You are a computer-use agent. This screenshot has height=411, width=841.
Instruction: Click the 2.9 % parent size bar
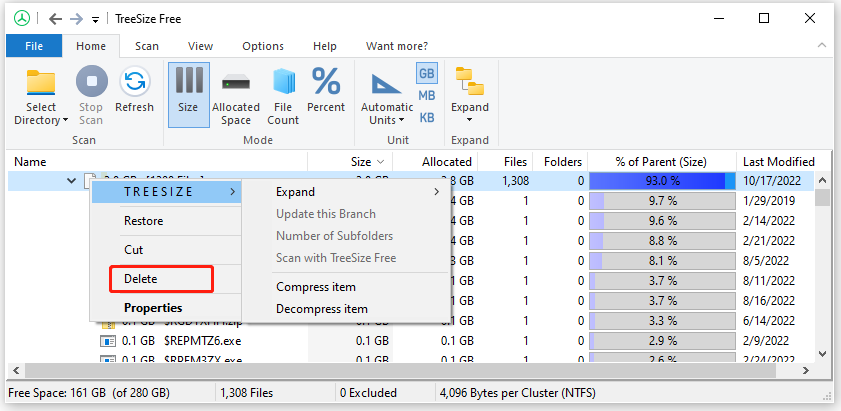[662, 341]
